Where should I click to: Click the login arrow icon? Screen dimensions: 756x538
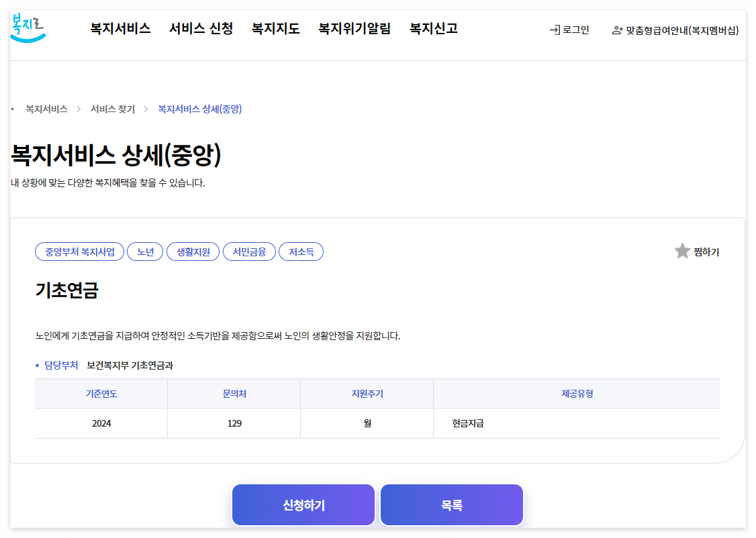pos(555,30)
